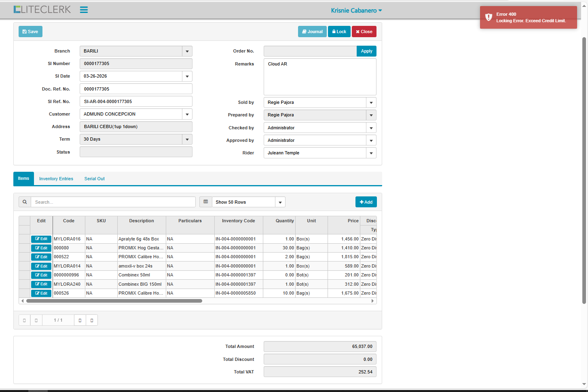The width and height of the screenshot is (588, 392).
Task: Open the hamburger navigation menu
Action: coord(84,10)
